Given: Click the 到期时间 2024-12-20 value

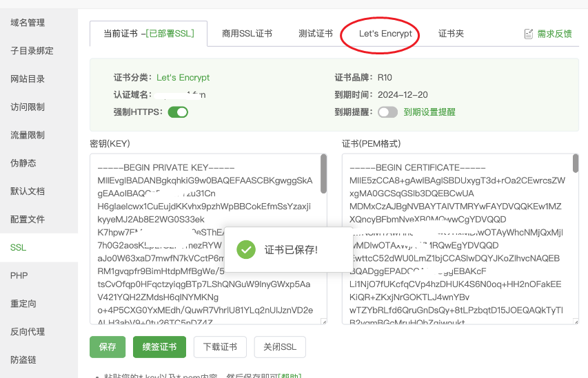Looking at the screenshot, I should tap(403, 95).
